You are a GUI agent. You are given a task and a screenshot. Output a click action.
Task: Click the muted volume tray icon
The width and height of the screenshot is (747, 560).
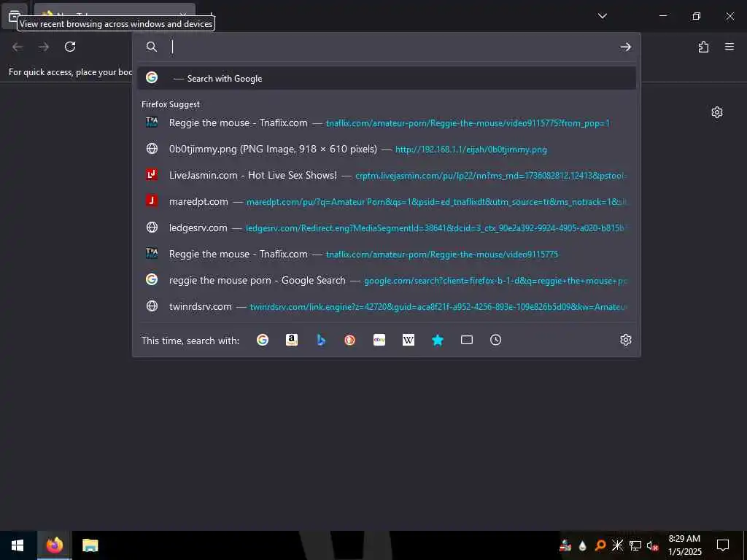[653, 545]
